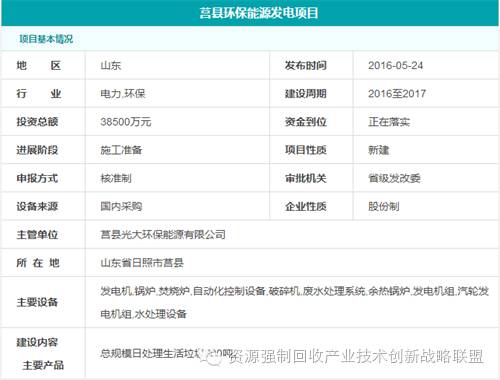
Task: Select the value 电力,环保
Action: [x=123, y=94]
